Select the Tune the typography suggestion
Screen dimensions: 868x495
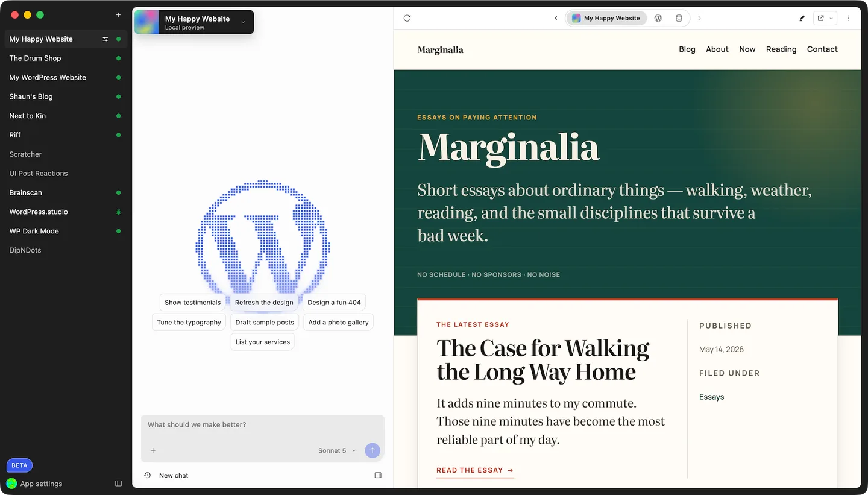pos(189,323)
